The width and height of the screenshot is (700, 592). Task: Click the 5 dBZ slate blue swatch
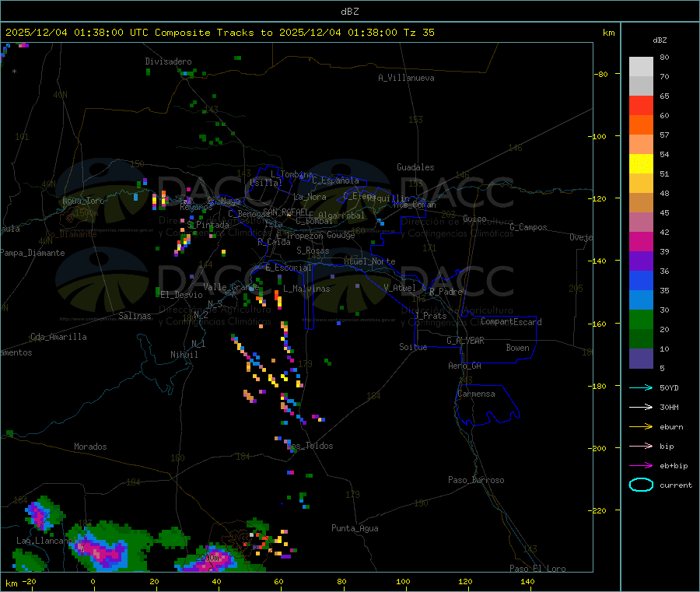[x=641, y=359]
